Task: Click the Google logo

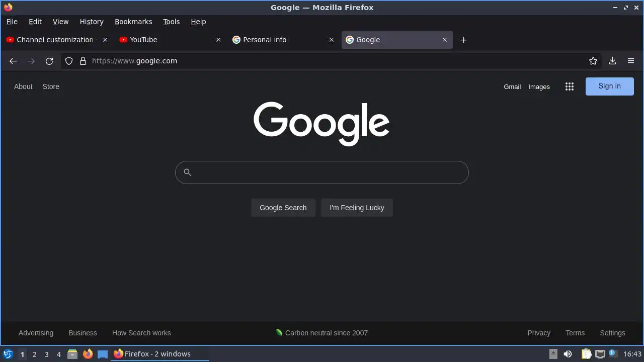Action: [x=321, y=124]
